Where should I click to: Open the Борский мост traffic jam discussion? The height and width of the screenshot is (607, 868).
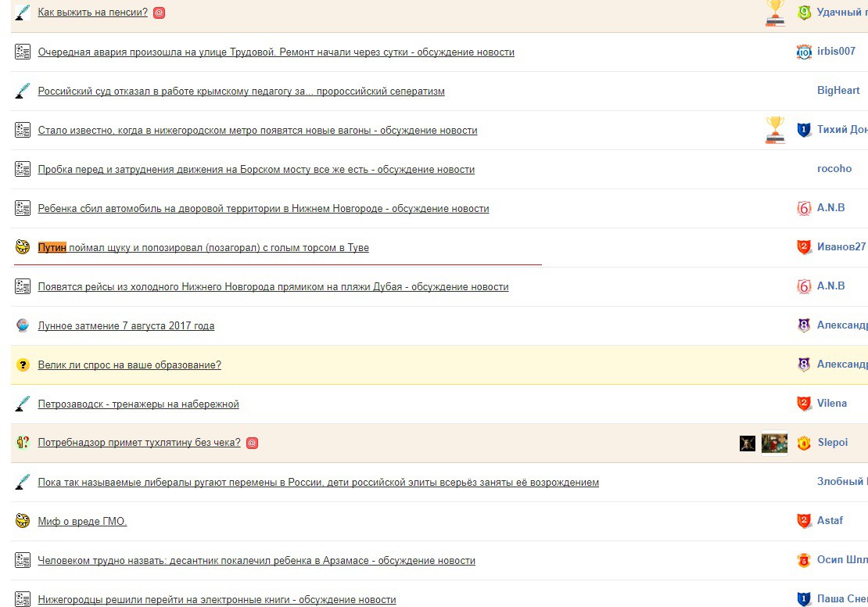point(256,170)
